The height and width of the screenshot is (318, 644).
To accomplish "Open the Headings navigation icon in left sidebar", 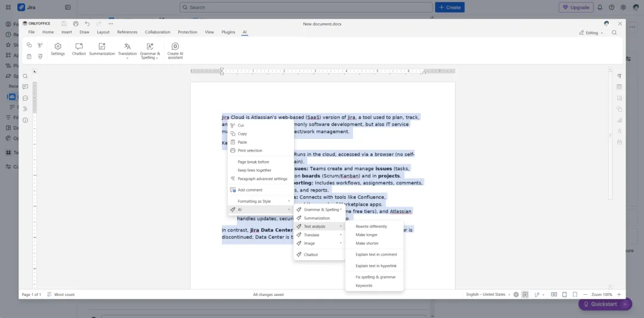I will point(25,109).
